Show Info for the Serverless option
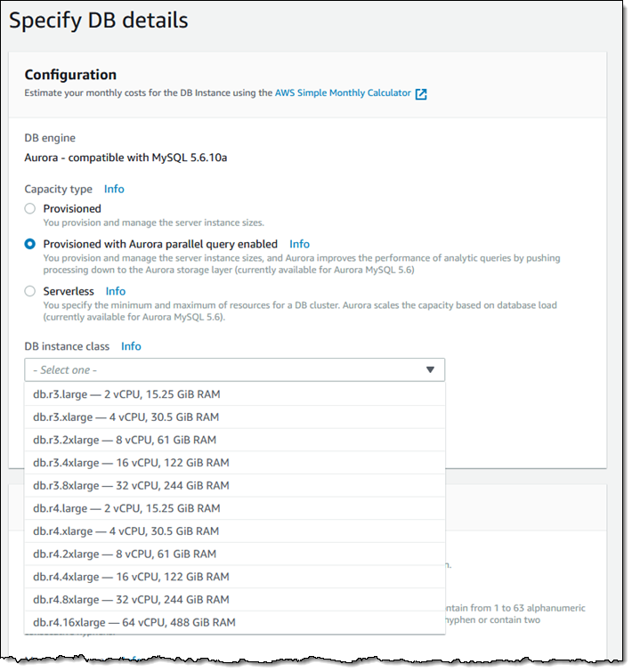Screen dimensions: 632x672 pos(116,291)
